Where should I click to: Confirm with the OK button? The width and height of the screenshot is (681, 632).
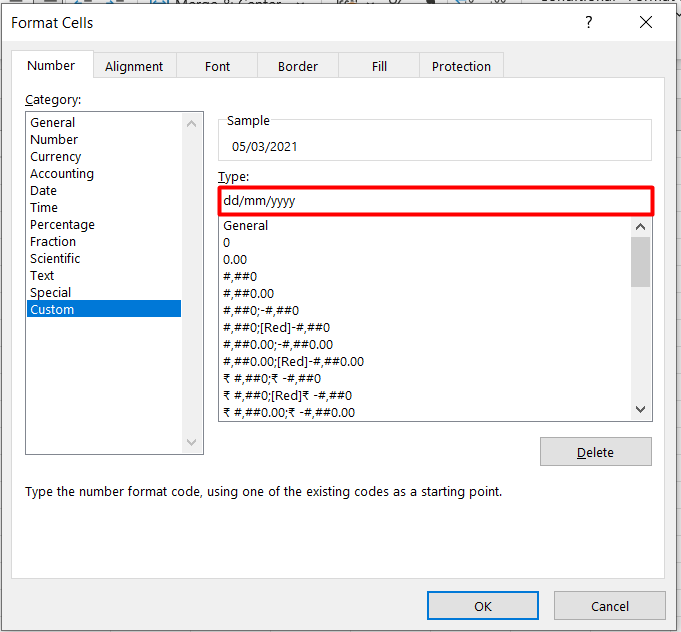483,606
